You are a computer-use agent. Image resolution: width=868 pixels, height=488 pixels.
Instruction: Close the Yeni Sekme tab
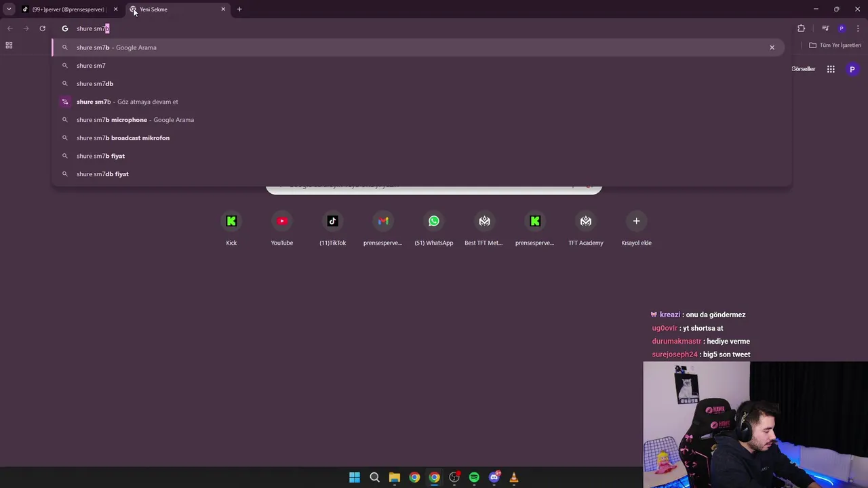pos(223,9)
